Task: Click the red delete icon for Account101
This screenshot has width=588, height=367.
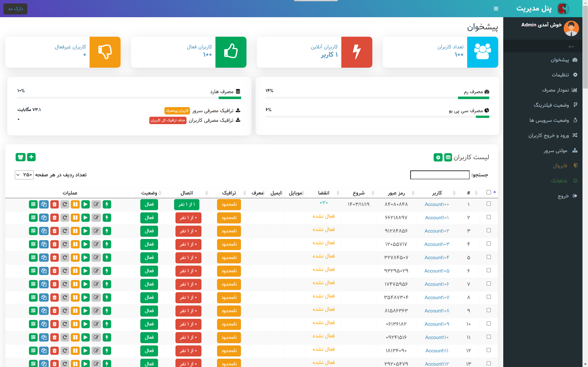Action: pos(54,218)
